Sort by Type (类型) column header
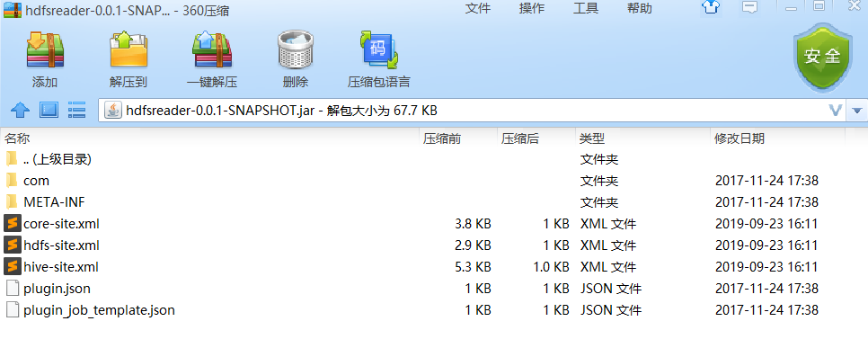 [592, 138]
